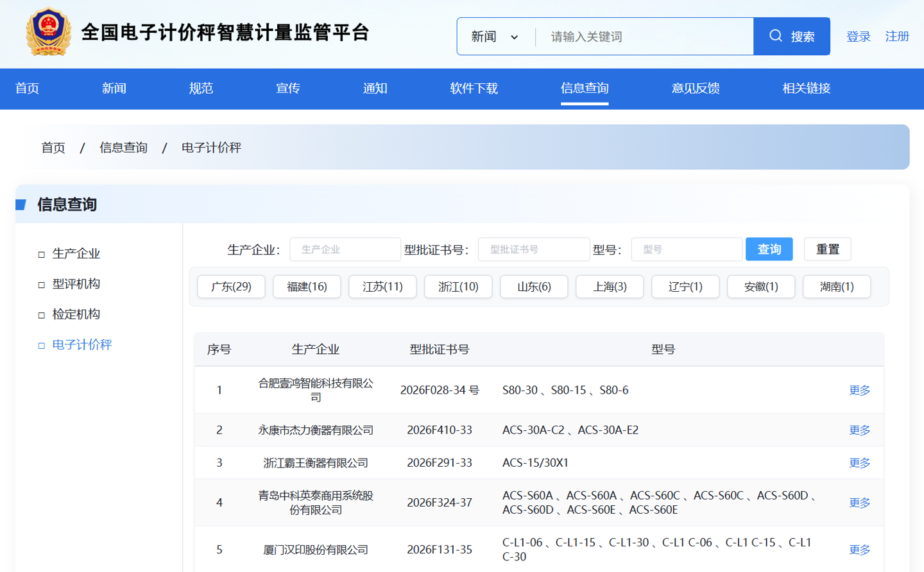Select 型评机构 in the sidebar
The height and width of the screenshot is (572, 924).
coord(76,283)
